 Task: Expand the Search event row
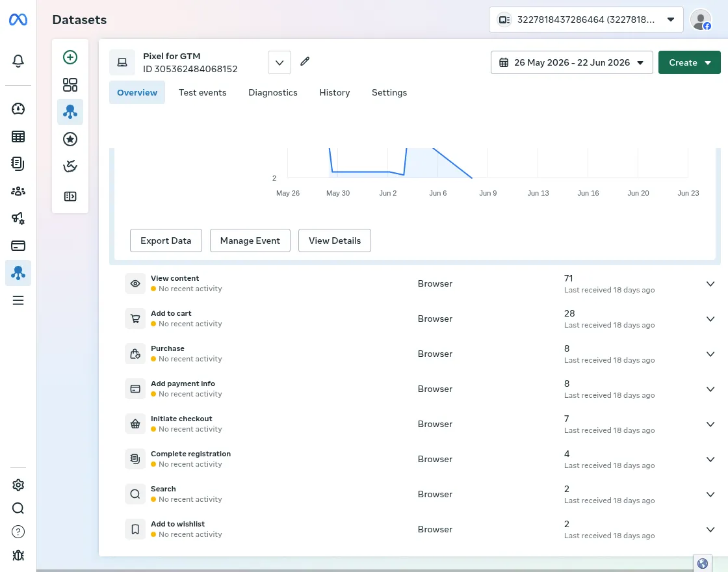click(x=710, y=495)
